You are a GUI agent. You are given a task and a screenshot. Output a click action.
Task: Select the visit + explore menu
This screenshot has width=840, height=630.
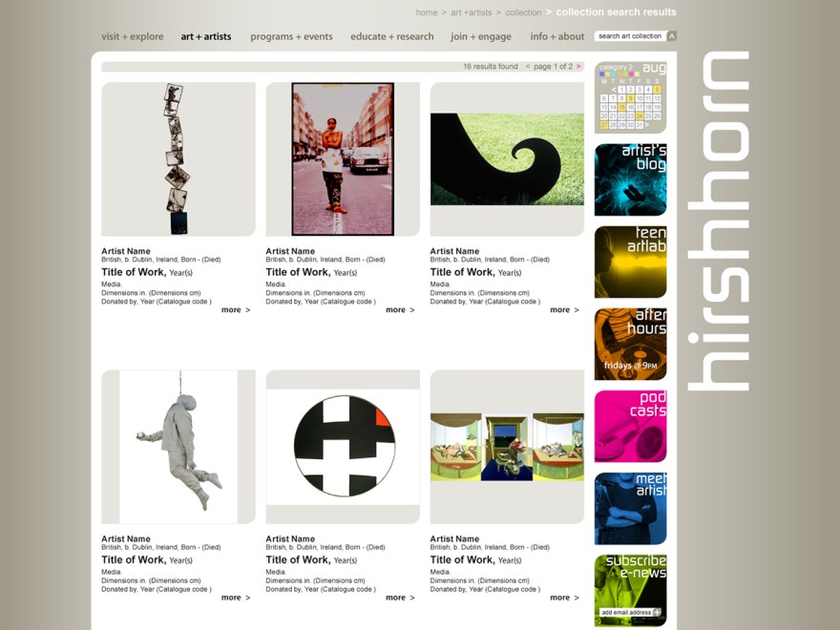click(x=133, y=36)
